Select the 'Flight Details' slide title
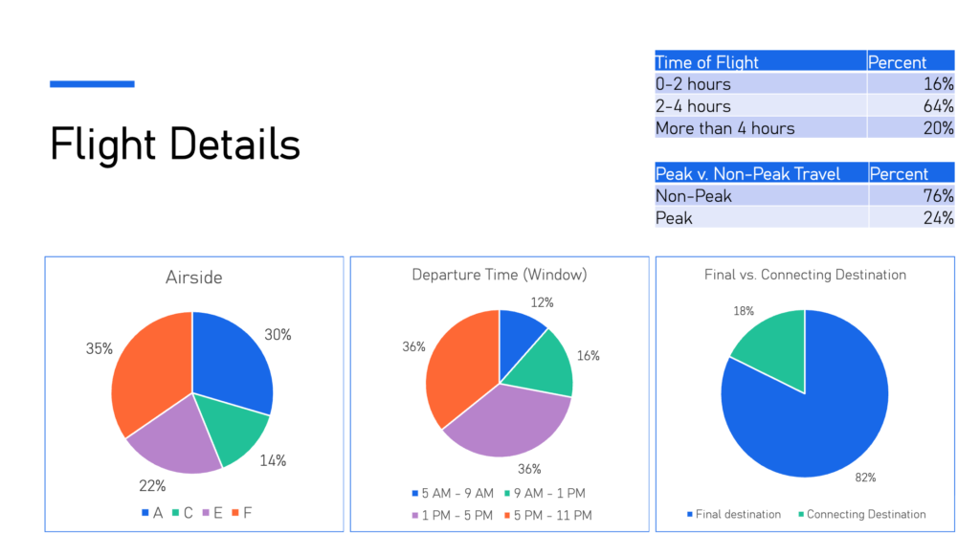 [x=175, y=144]
